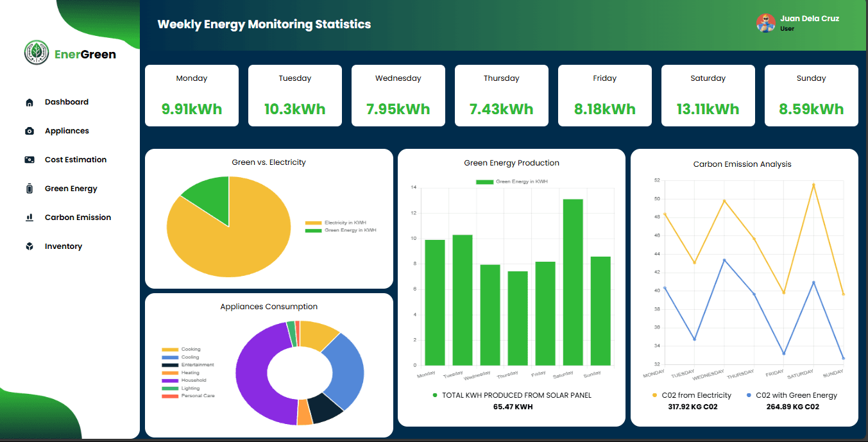Click the dark Entertainment donut segment

(x=325, y=409)
